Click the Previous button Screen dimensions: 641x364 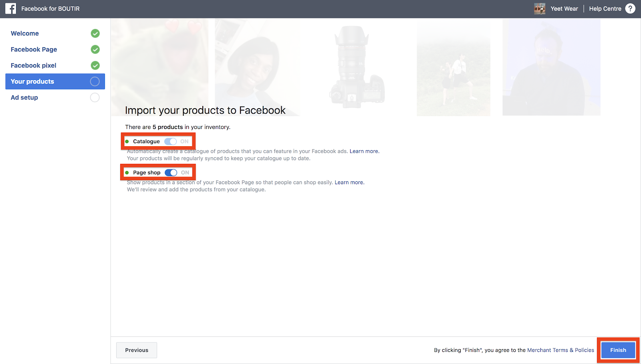pyautogui.click(x=137, y=350)
